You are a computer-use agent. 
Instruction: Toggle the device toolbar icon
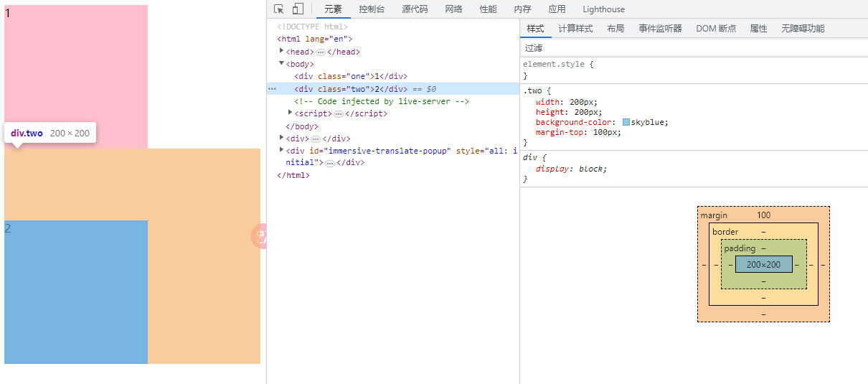298,9
